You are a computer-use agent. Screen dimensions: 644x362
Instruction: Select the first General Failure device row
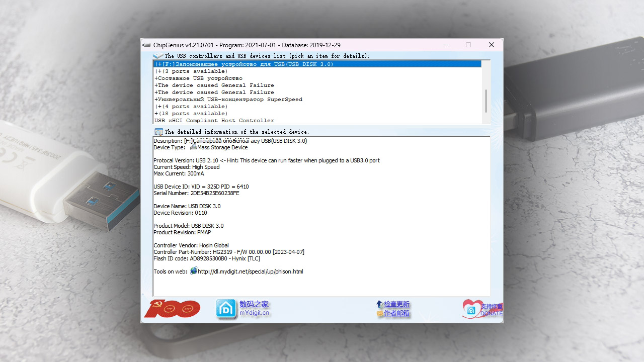coord(317,85)
